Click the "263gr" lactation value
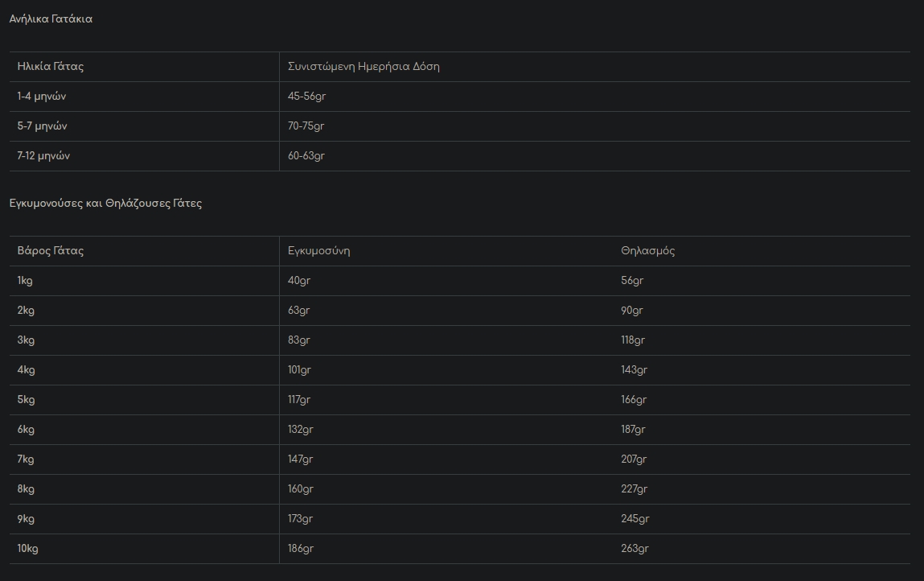The image size is (924, 581). (634, 549)
